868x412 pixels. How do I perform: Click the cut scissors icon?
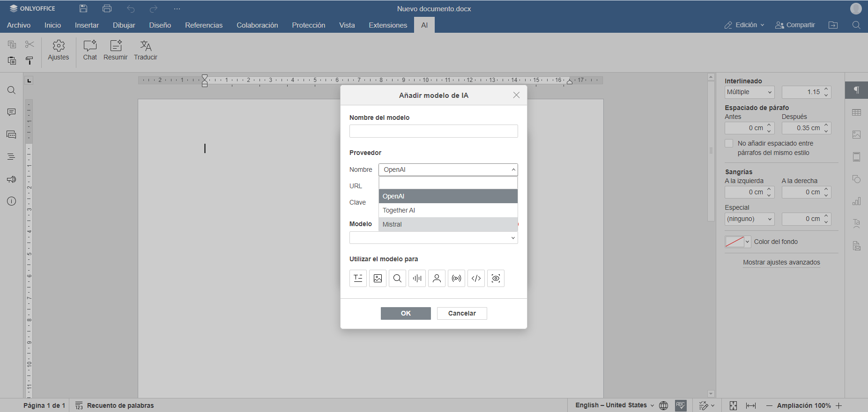[30, 44]
